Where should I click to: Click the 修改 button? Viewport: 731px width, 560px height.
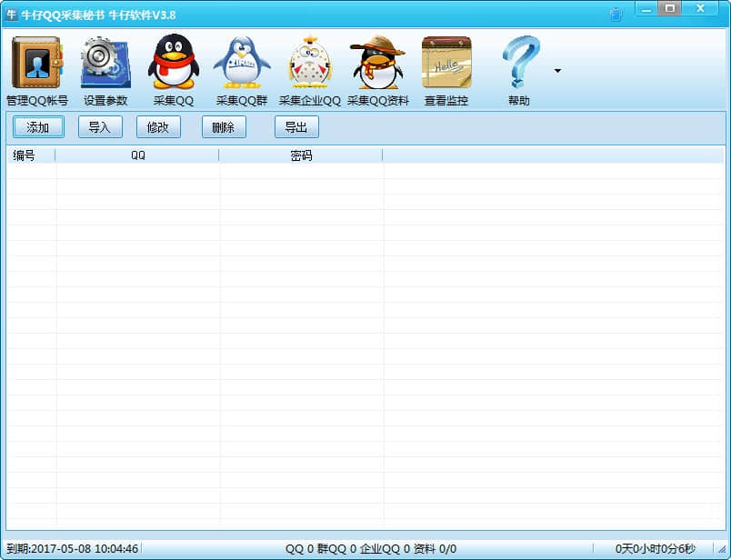tap(158, 127)
